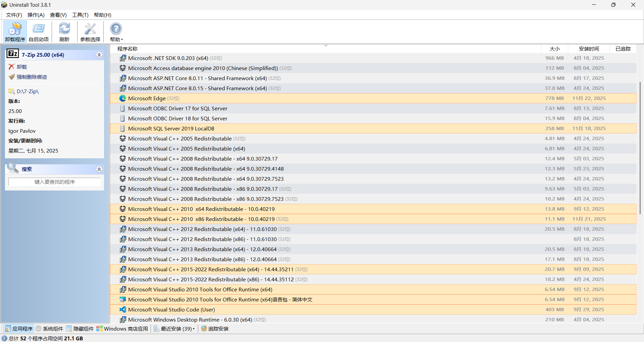Open the 自启动项 panel
The height and width of the screenshot is (342, 644).
[x=39, y=31]
